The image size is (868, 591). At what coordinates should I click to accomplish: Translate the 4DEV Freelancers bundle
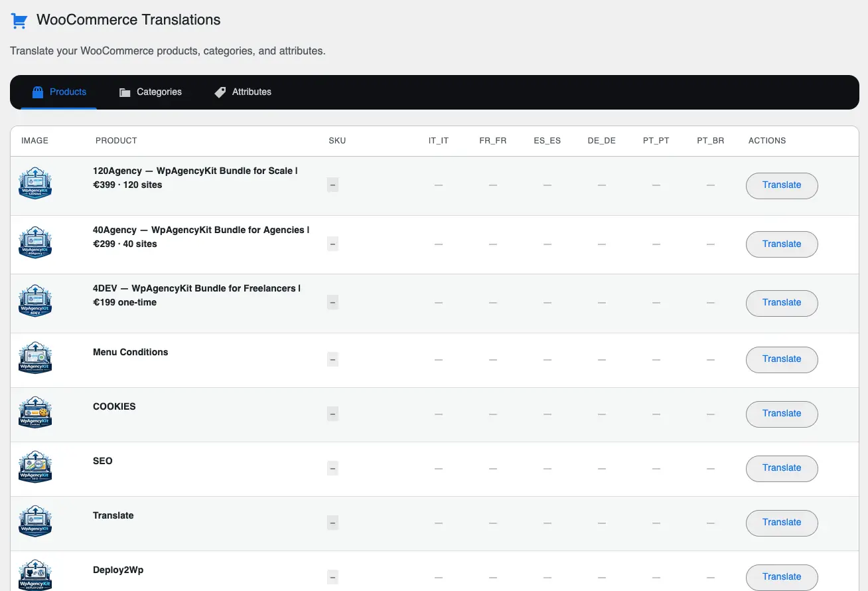coord(782,303)
